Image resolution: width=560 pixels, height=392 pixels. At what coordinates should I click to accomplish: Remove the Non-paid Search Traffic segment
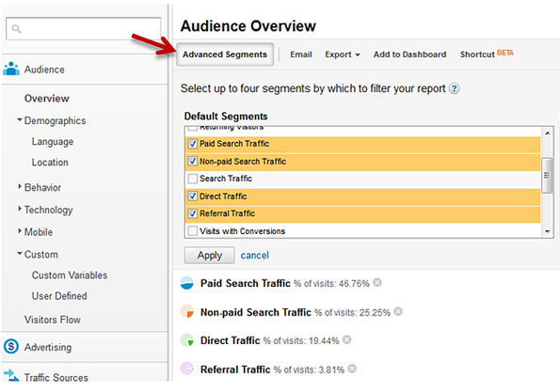tap(398, 311)
